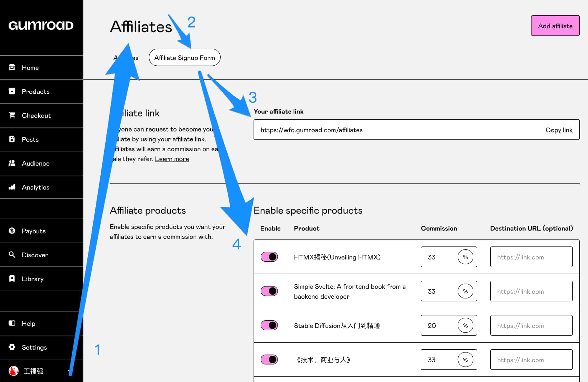
Task: Expand the 王福强 account menu chevron
Action: point(69,371)
